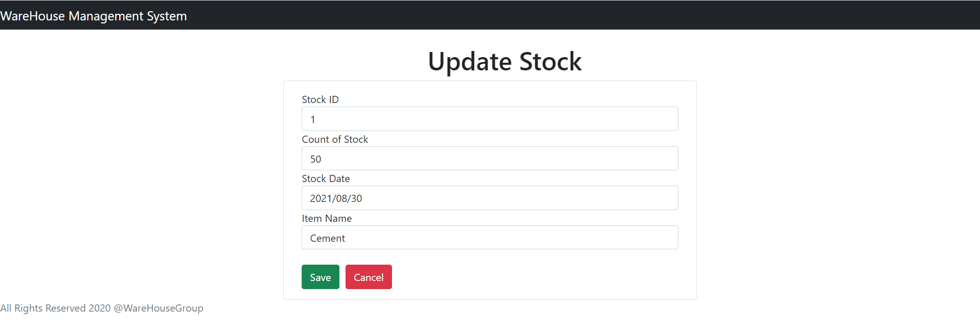Click the Save button
The height and width of the screenshot is (334, 980).
pyautogui.click(x=320, y=277)
